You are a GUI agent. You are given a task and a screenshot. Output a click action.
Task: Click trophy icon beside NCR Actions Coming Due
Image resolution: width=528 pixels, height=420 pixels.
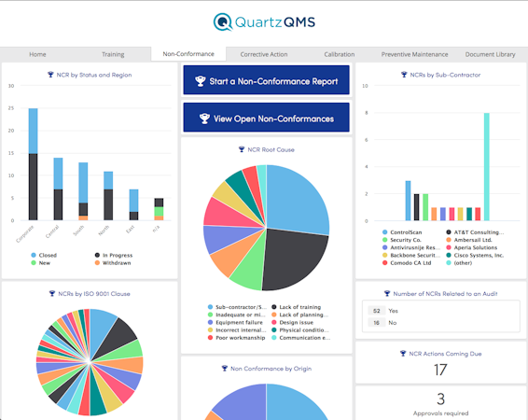tap(403, 354)
